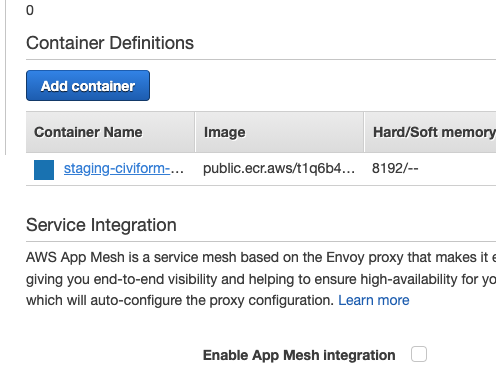Click the 0 value above Container Definitions
Screen dimensions: 496x386
point(30,10)
